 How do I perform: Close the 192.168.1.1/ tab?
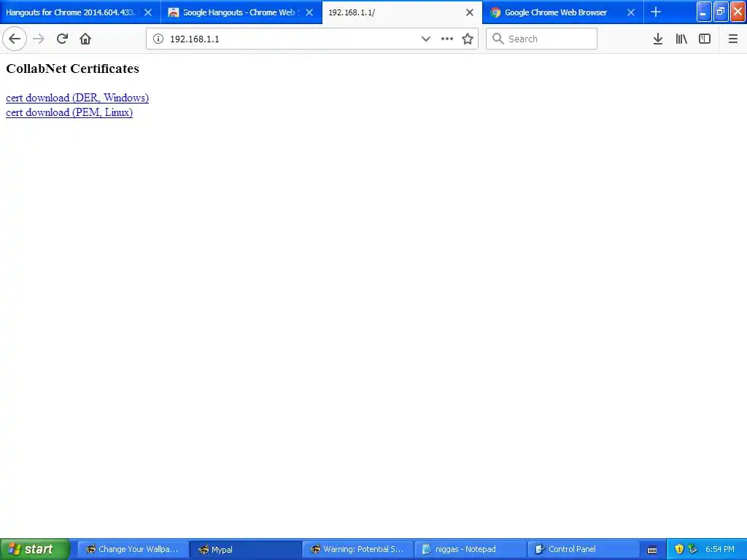[x=470, y=12]
